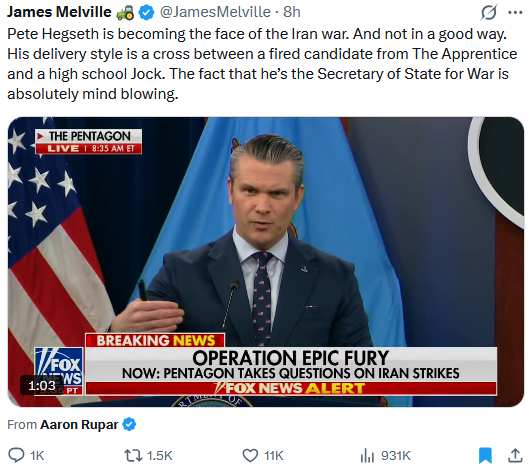Toggle the blue bookmark icon
This screenshot has height=468, width=532.
click(x=485, y=455)
